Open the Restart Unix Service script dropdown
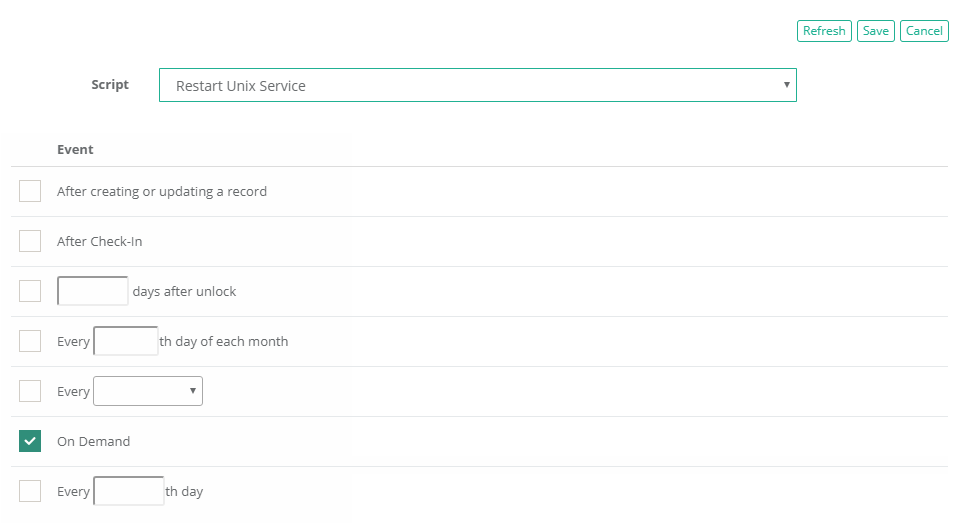This screenshot has width=963, height=523. [x=477, y=86]
